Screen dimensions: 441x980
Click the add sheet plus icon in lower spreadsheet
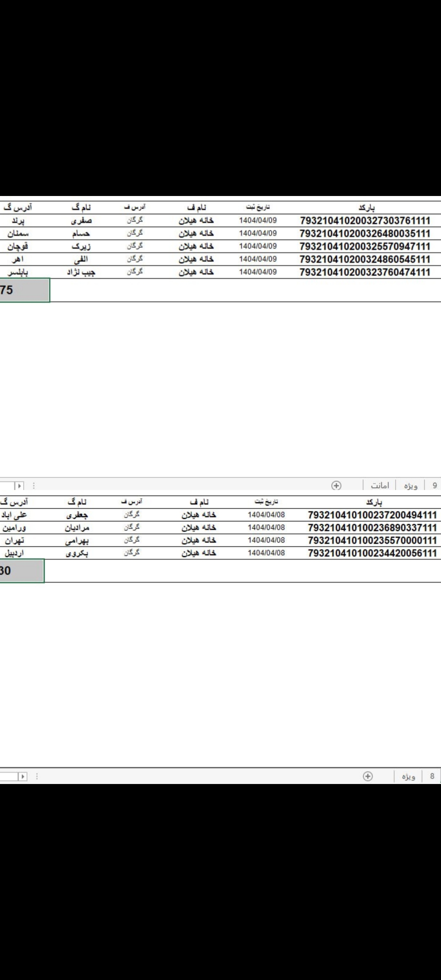click(367, 776)
